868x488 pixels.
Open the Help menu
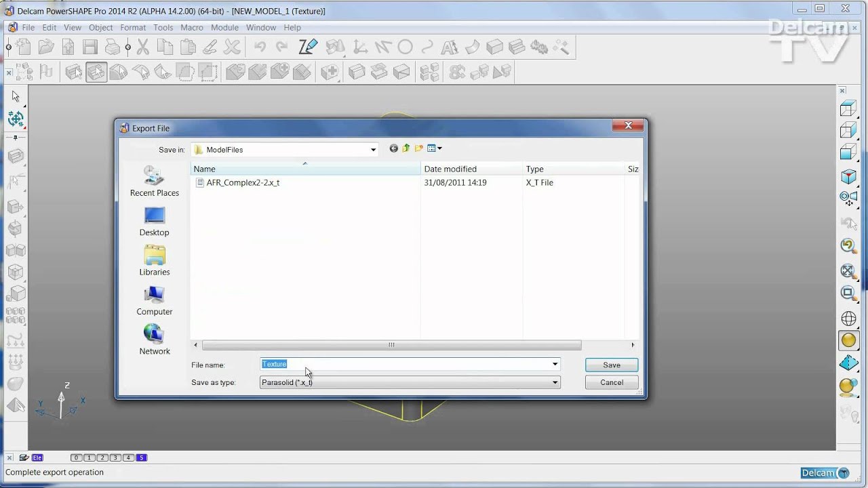point(292,28)
